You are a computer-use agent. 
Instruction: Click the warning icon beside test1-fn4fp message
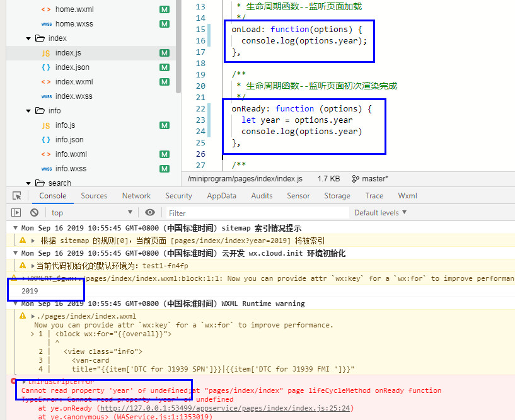pos(23,265)
